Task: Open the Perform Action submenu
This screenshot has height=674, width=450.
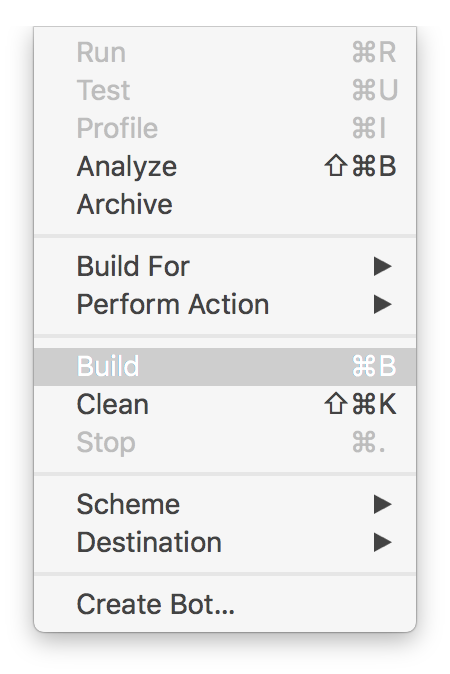Action: 225,304
